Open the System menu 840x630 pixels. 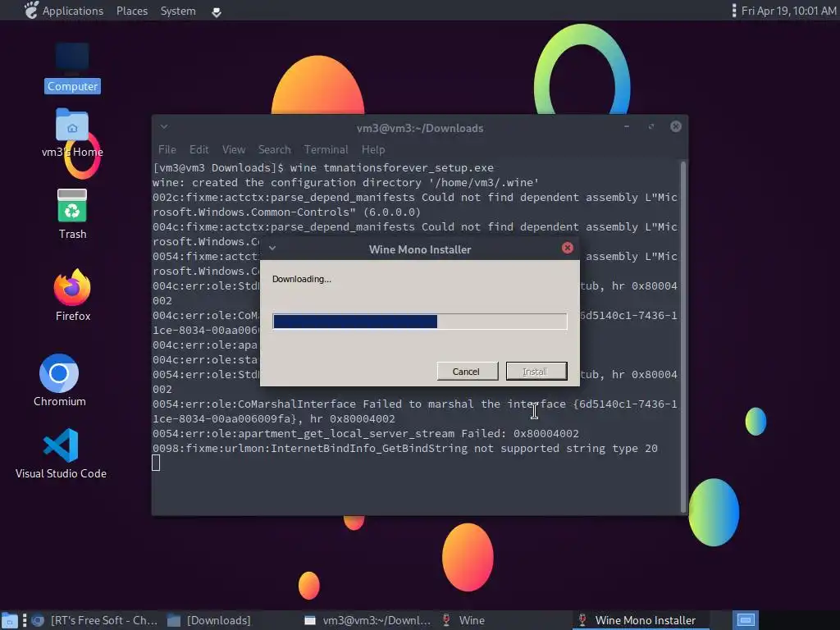coord(178,11)
